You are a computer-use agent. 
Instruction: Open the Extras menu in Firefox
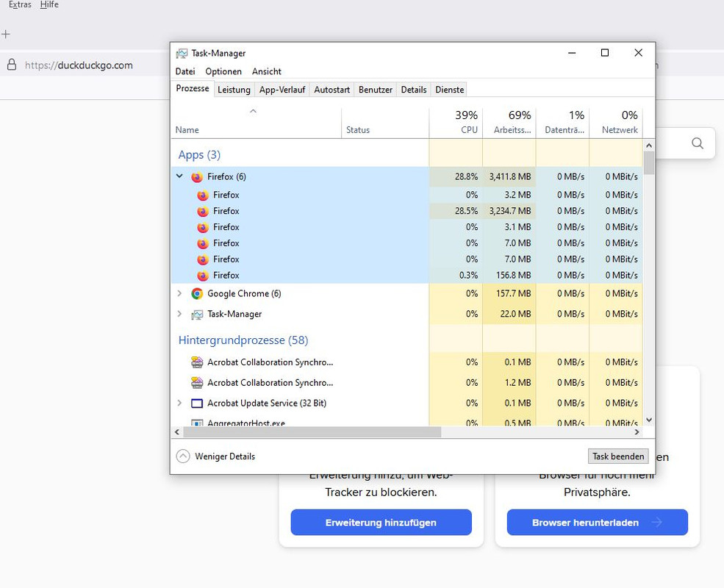(20, 4)
